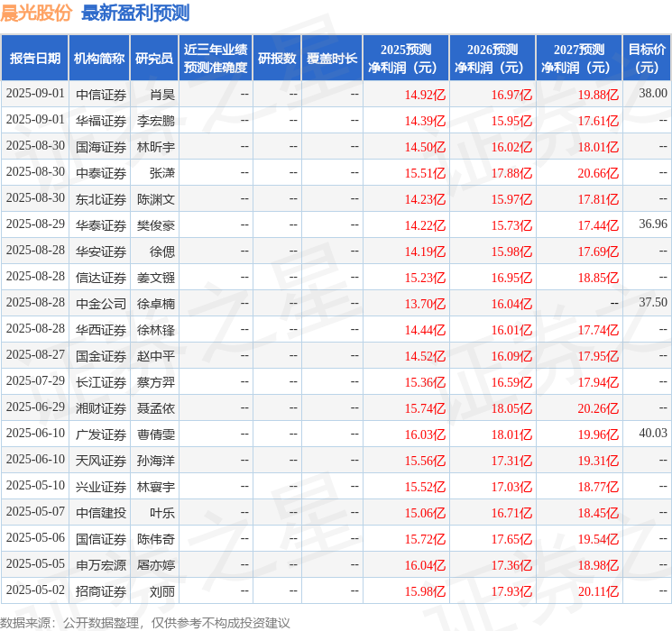Click 天风证券 institution cell
Screen dimensions: 672x631
pos(101,461)
